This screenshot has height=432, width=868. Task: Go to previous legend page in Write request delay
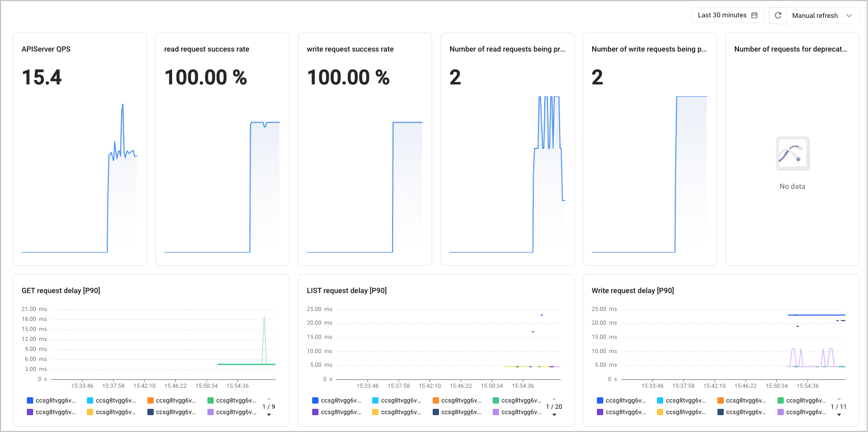point(839,398)
